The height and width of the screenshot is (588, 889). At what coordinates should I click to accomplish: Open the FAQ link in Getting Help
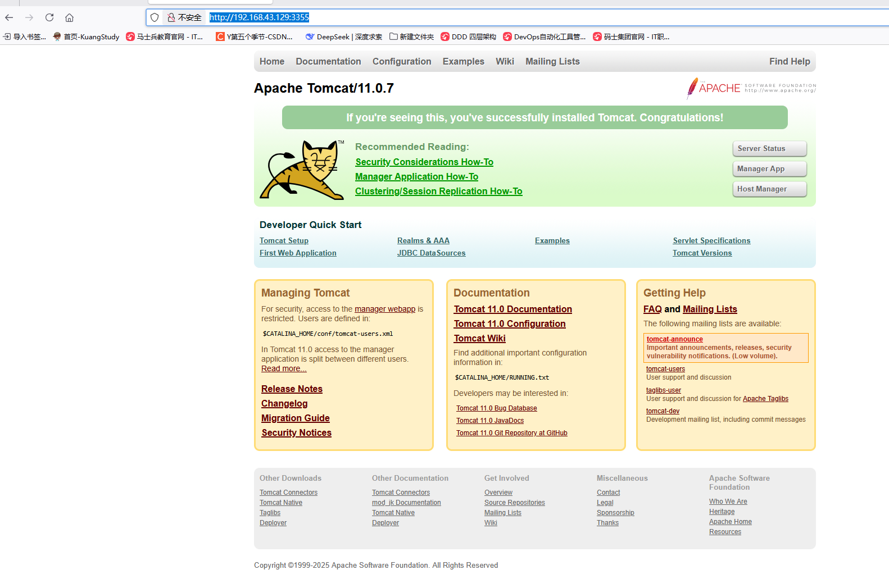pyautogui.click(x=652, y=309)
